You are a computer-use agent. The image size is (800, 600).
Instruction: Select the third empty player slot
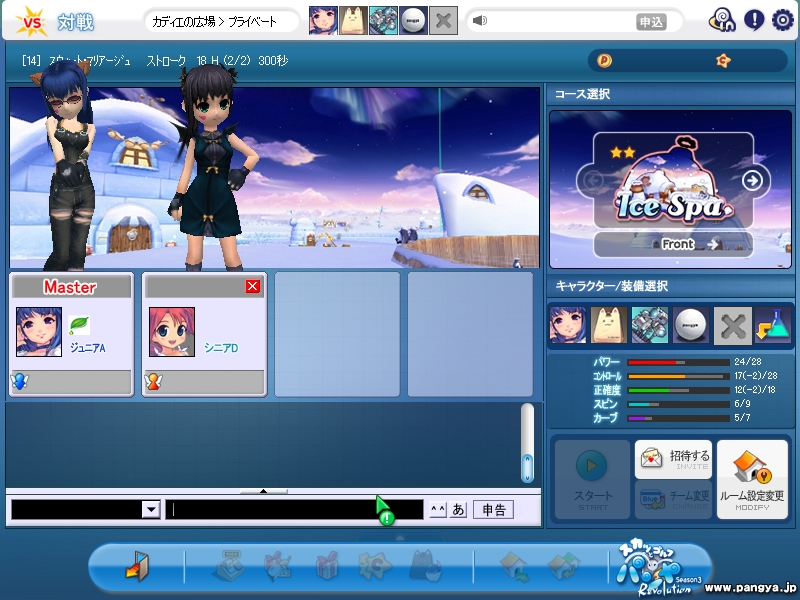337,334
